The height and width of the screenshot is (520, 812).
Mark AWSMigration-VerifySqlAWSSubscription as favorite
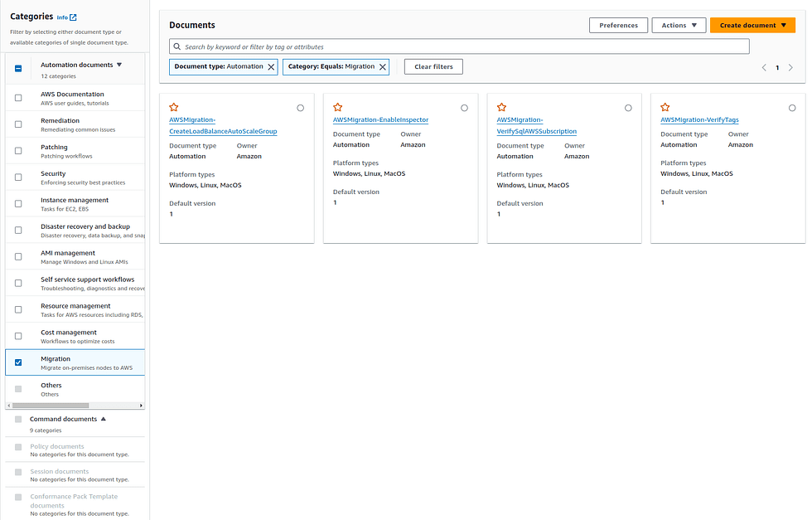(501, 107)
